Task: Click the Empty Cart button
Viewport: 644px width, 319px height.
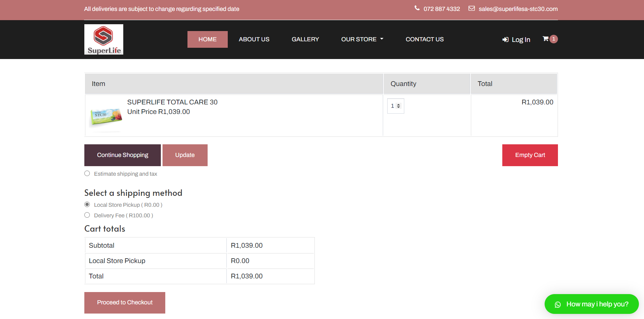Action: tap(530, 155)
